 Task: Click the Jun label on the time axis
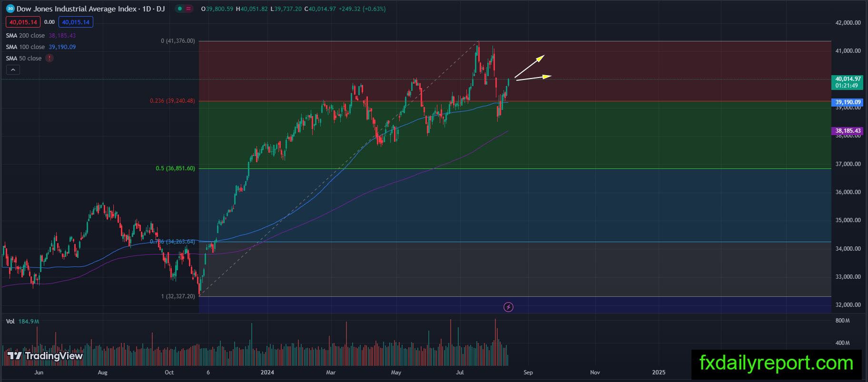(39, 372)
